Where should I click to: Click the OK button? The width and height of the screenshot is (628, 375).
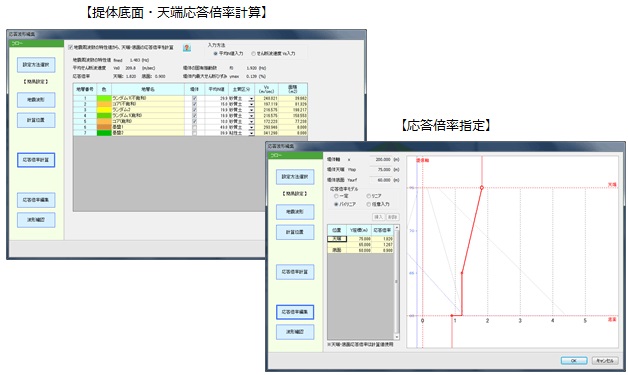click(574, 361)
